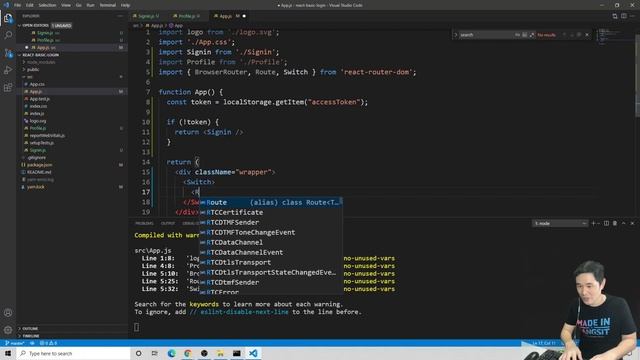640x360 pixels.
Task: Open package.json in the file tree
Action: 40,165
